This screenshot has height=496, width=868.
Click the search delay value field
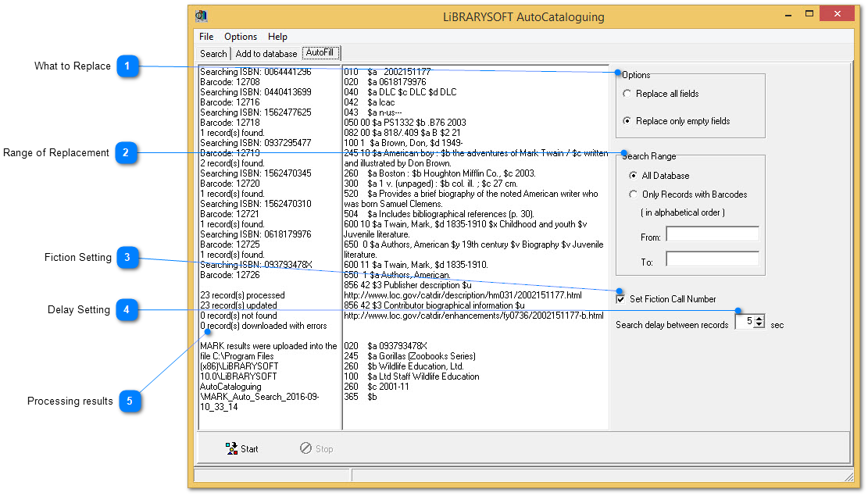coord(745,321)
